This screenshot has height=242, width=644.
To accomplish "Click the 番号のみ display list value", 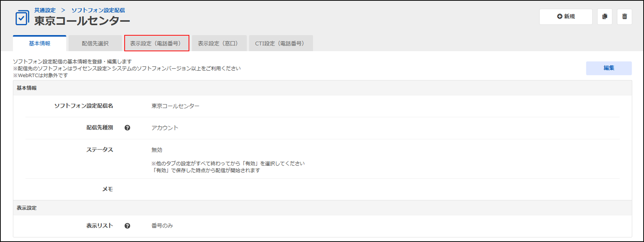I will click(x=162, y=226).
